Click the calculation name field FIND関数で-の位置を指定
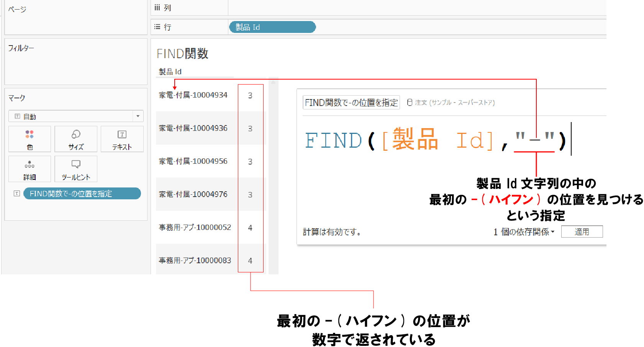This screenshot has height=347, width=644. [x=351, y=102]
